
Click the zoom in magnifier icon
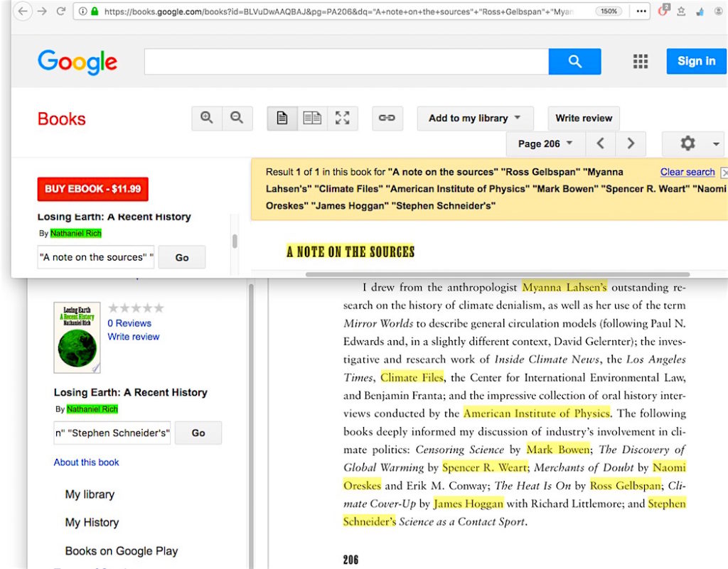click(x=207, y=119)
